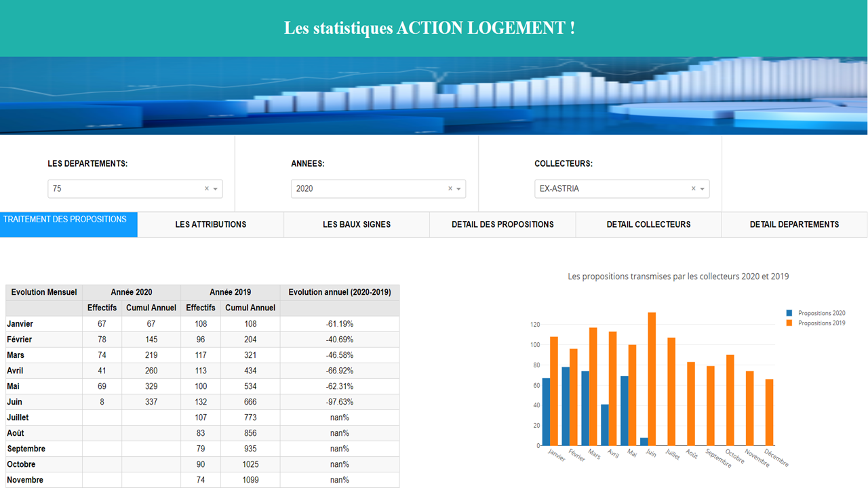Screen dimensions: 868x488
Task: Clear the "2020" year selection with the × icon
Action: [x=450, y=188]
